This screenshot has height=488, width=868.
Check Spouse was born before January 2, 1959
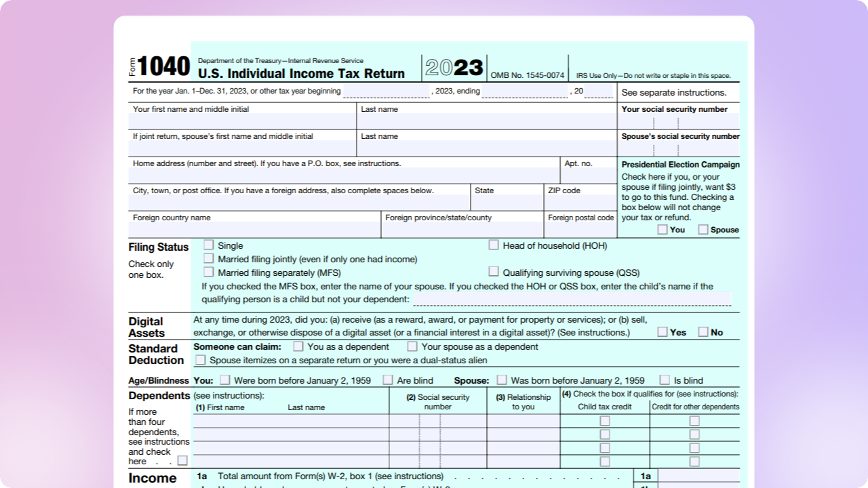[502, 380]
